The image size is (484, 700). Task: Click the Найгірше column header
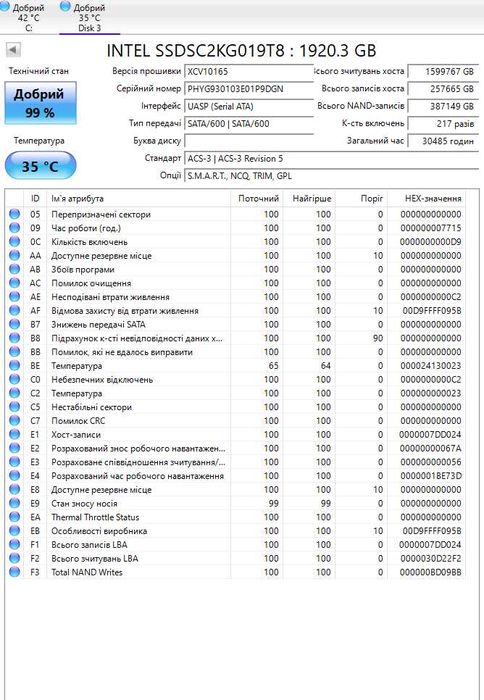(x=309, y=199)
